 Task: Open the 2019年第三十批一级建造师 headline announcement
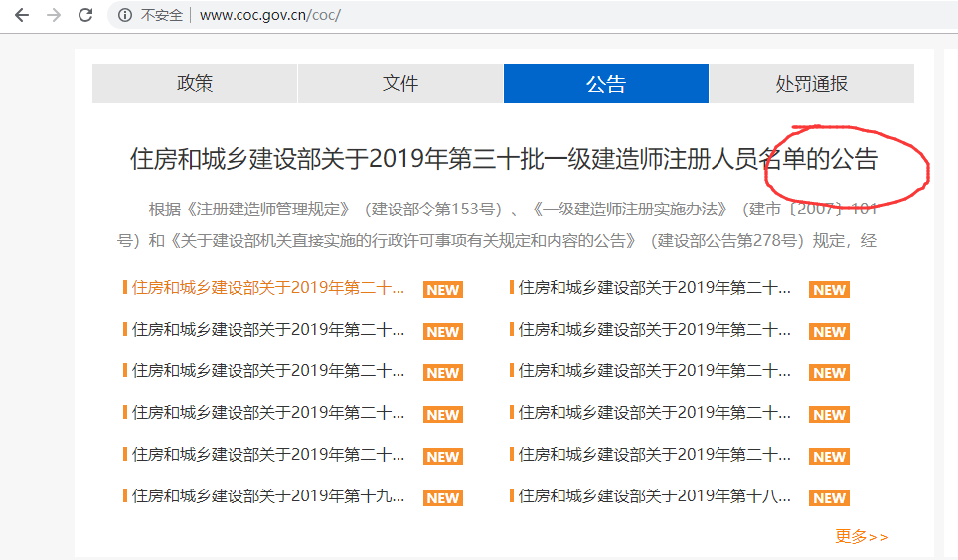pyautogui.click(x=504, y=159)
